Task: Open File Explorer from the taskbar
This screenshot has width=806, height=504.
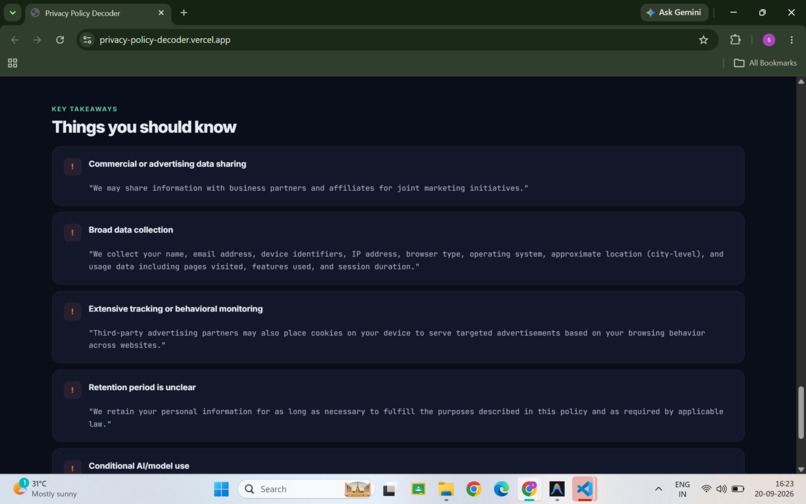Action: 446,489
